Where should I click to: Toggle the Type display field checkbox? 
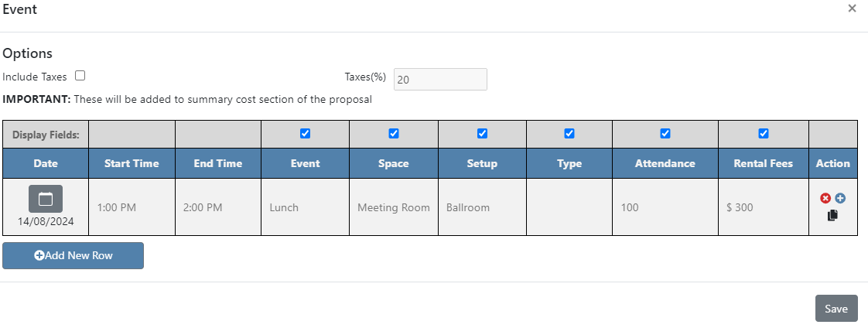click(x=569, y=133)
